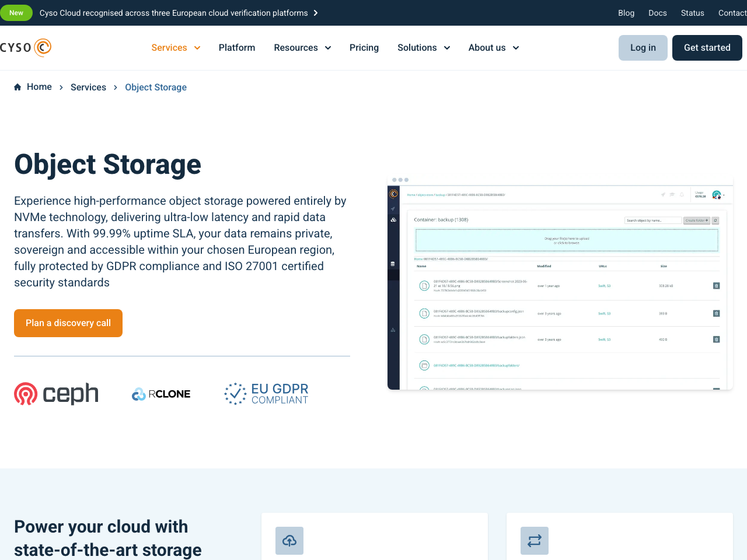Click the Cyso logo

pos(26,47)
